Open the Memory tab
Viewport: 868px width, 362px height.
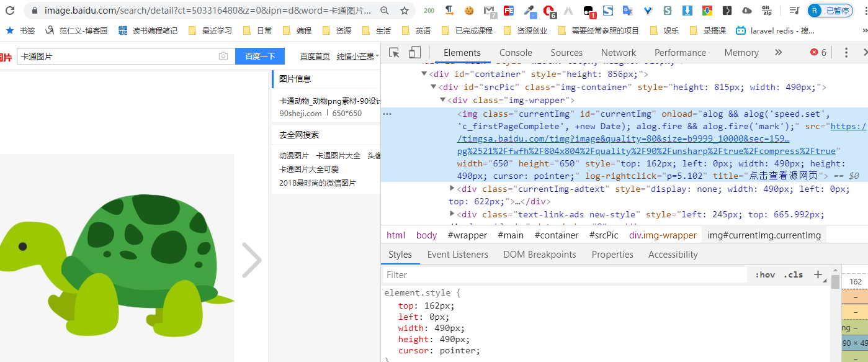tap(741, 53)
